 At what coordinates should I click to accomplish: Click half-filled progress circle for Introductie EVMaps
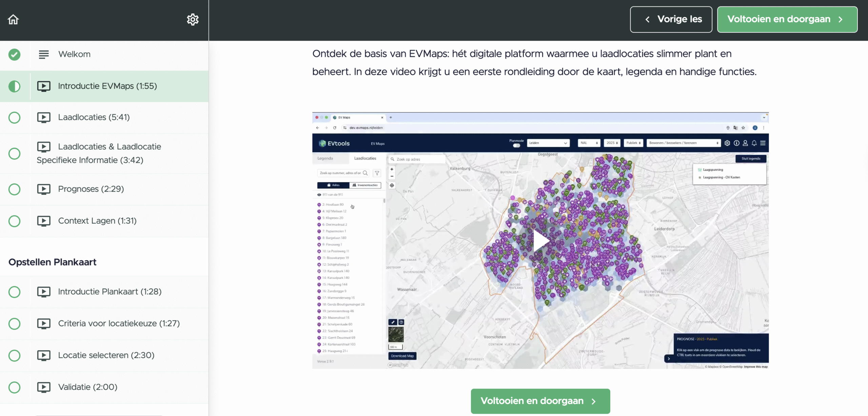click(x=14, y=86)
